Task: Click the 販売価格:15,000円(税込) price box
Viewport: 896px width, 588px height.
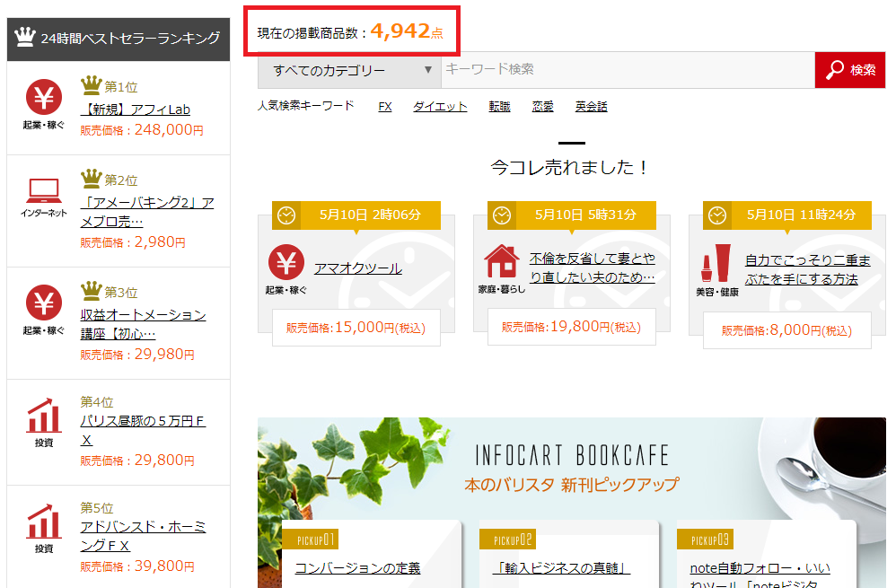Action: (356, 328)
